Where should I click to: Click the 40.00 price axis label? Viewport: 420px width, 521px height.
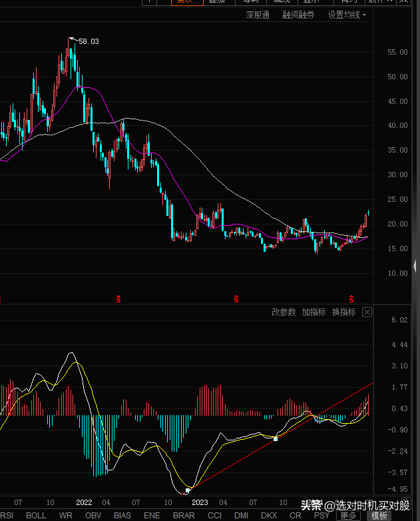[x=397, y=126]
